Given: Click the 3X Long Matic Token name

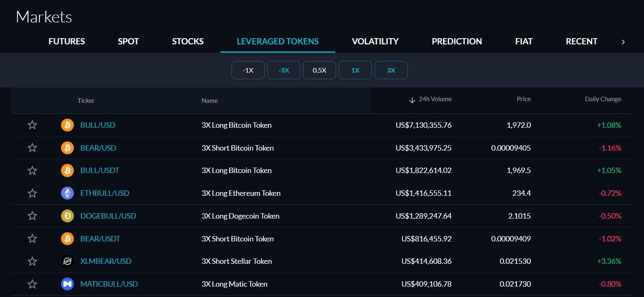Looking at the screenshot, I should coord(234,284).
